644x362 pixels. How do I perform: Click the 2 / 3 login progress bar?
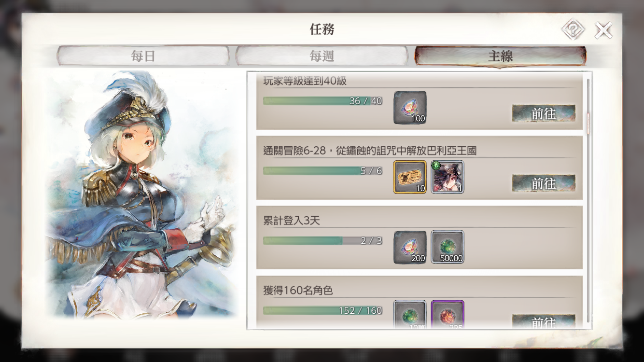point(323,240)
